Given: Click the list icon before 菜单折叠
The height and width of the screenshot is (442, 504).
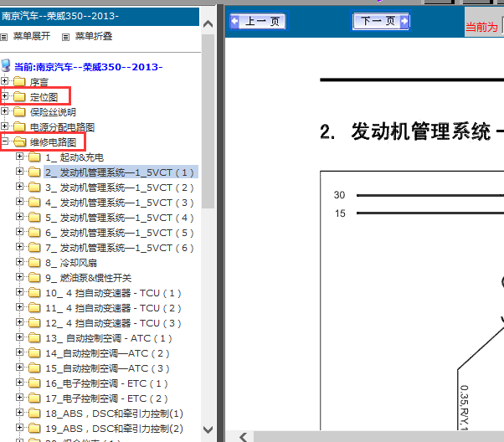Looking at the screenshot, I should 65,38.
